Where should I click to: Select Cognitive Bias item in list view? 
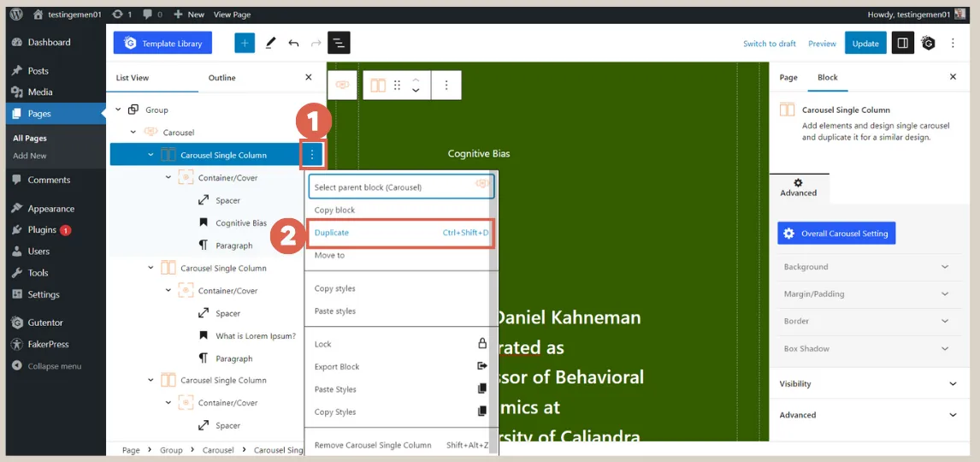[x=240, y=223]
